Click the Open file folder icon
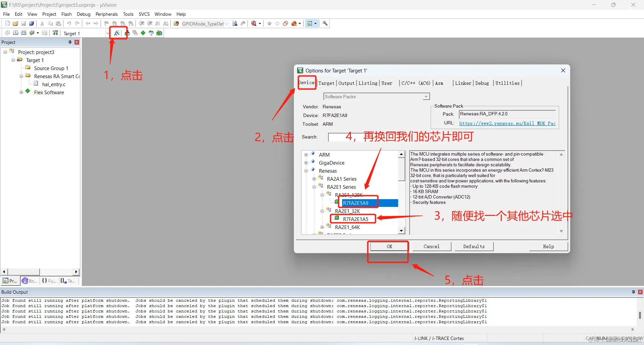 click(15, 23)
